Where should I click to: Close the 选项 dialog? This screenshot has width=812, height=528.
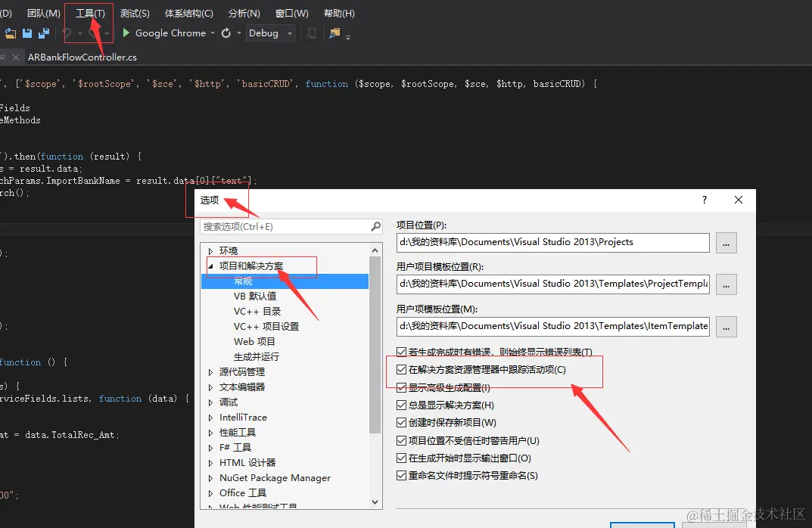[739, 200]
